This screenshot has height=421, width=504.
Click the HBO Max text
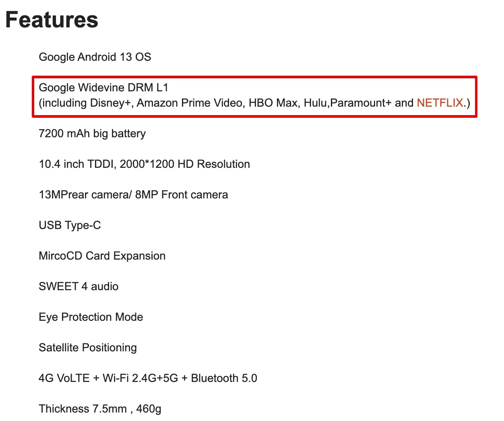[273, 103]
